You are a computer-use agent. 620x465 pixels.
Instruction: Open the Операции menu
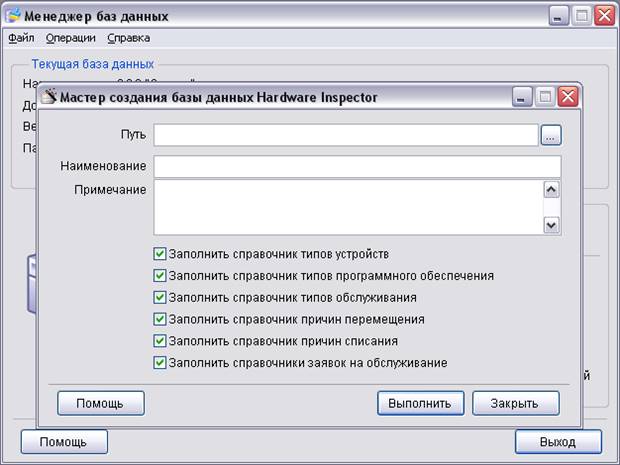[71, 38]
